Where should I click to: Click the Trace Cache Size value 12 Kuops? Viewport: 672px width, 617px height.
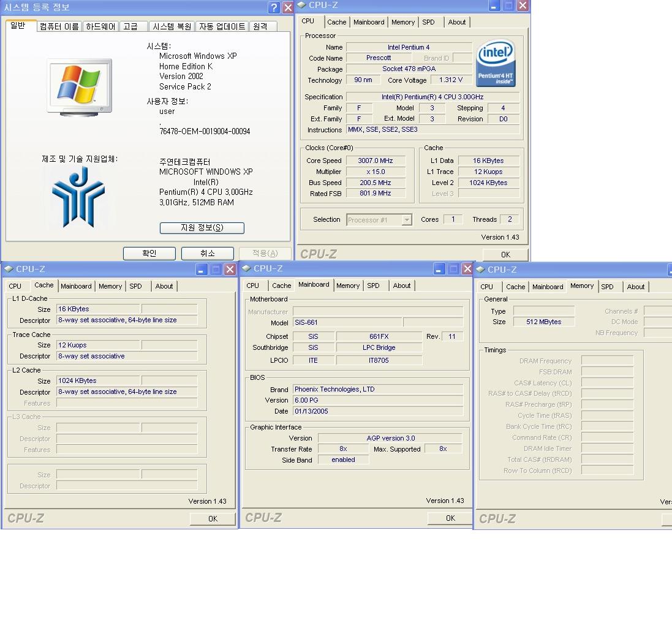click(98, 345)
